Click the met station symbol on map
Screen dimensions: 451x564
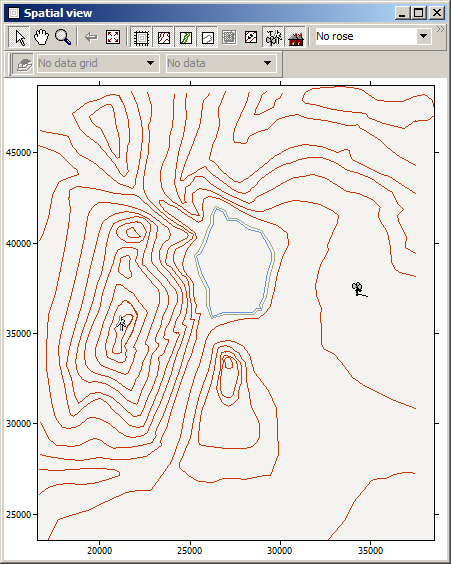(359, 290)
